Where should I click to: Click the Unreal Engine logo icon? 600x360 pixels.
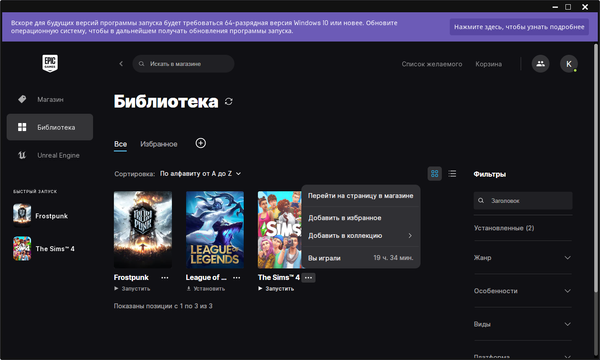[x=22, y=155]
